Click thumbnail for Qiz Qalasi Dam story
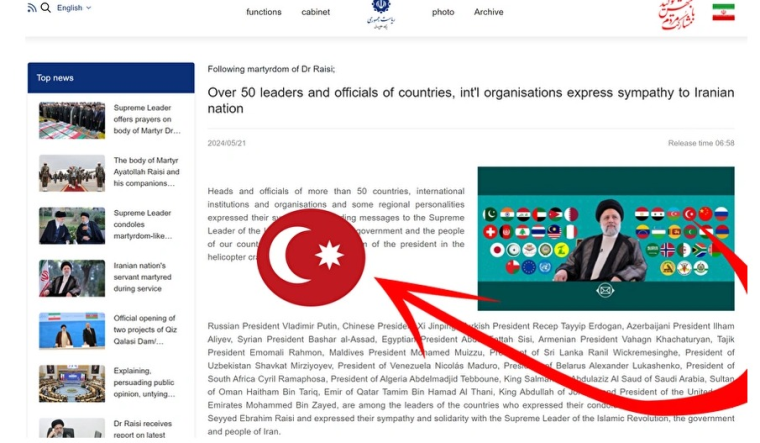This screenshot has width=760, height=443. 72,331
